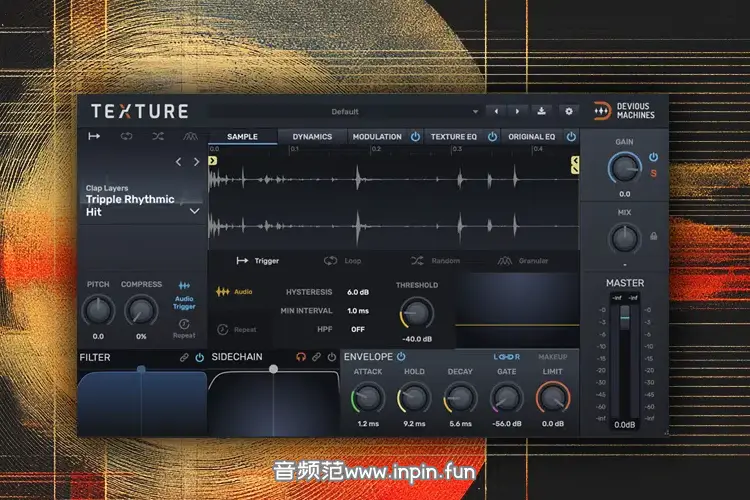750x500 pixels.
Task: Expand the Tripple Rhythmic Hit sample dropdown
Action: (x=194, y=211)
